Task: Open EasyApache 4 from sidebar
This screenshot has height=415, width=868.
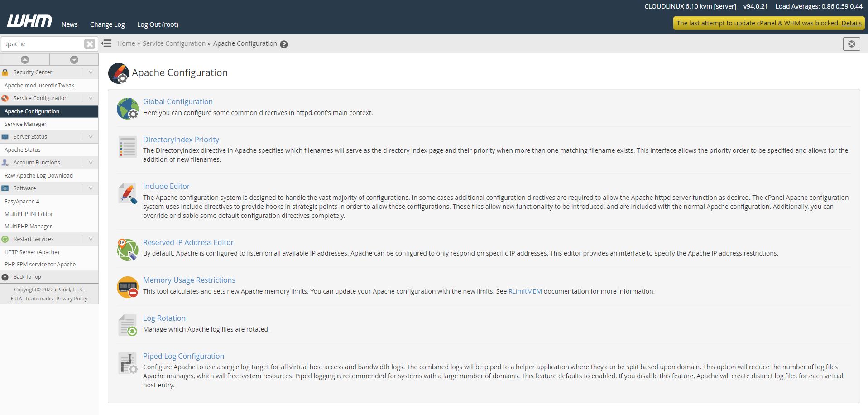Action: click(22, 202)
